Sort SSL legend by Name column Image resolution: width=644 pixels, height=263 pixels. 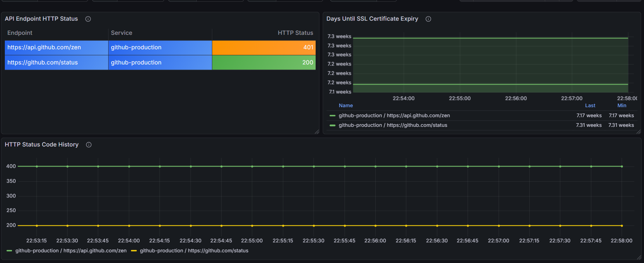pyautogui.click(x=346, y=105)
